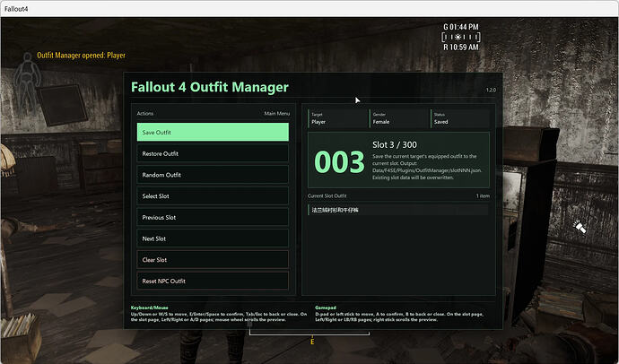Click the Main Menu label
This screenshot has width=619, height=364.
pos(276,113)
